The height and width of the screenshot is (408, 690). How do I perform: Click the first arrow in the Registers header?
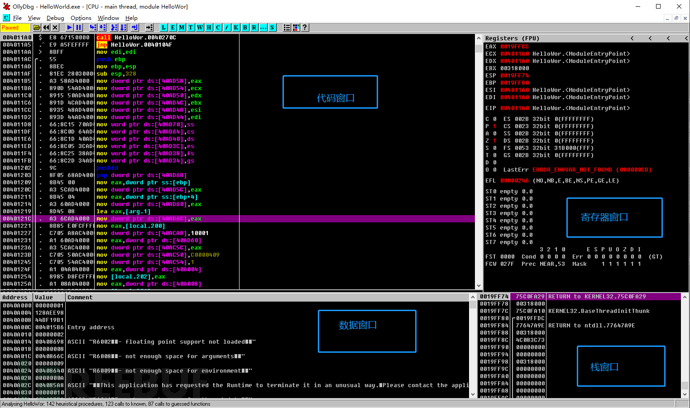coord(632,38)
